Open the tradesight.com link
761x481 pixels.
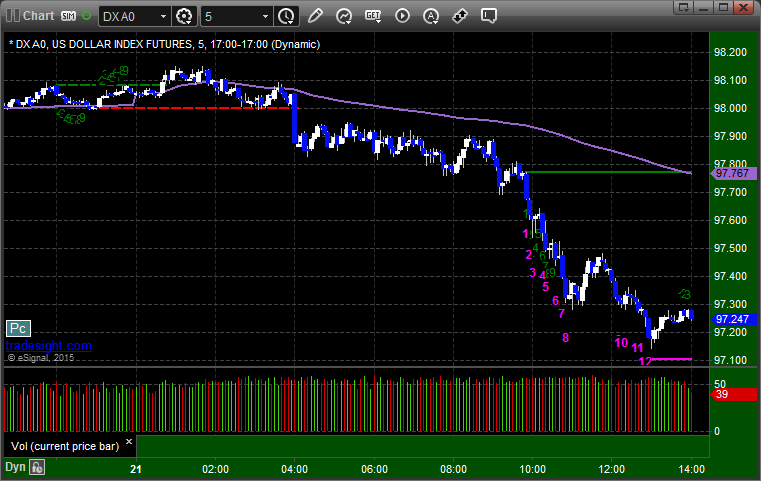click(x=49, y=346)
